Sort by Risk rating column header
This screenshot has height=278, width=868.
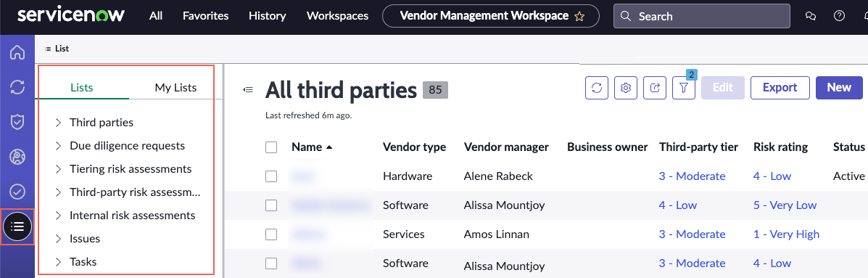tap(780, 147)
